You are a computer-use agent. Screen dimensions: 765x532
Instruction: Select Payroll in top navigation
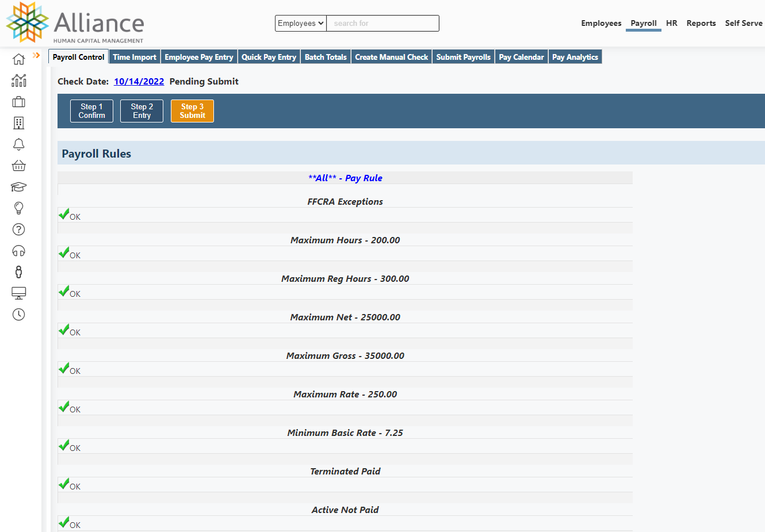click(644, 23)
